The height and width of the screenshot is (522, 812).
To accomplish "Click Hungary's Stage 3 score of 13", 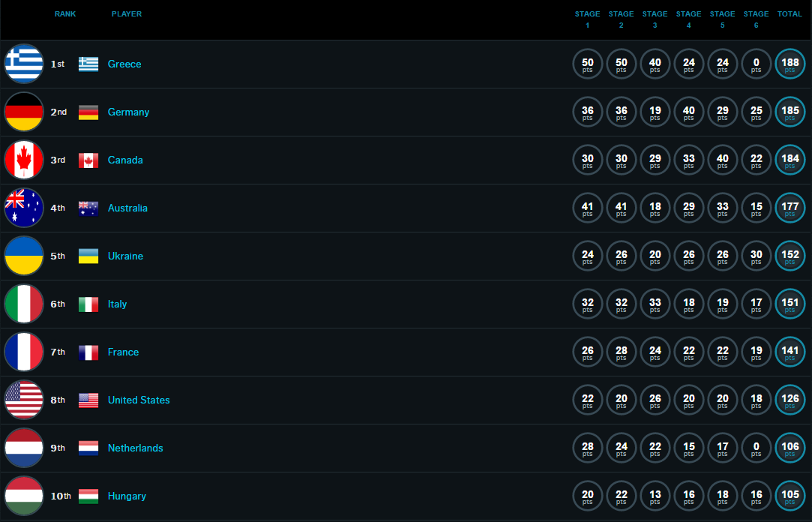I will click(655, 496).
